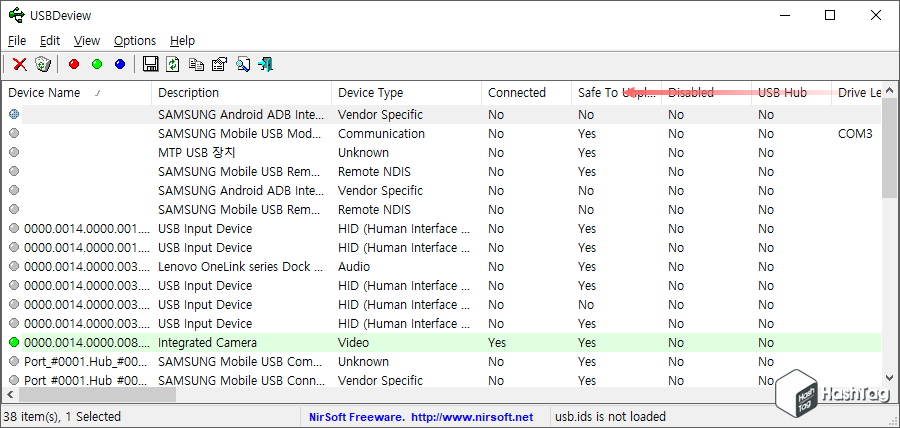Click the vertical scrollbar down arrow
Screen dimensions: 900x428
point(890,378)
